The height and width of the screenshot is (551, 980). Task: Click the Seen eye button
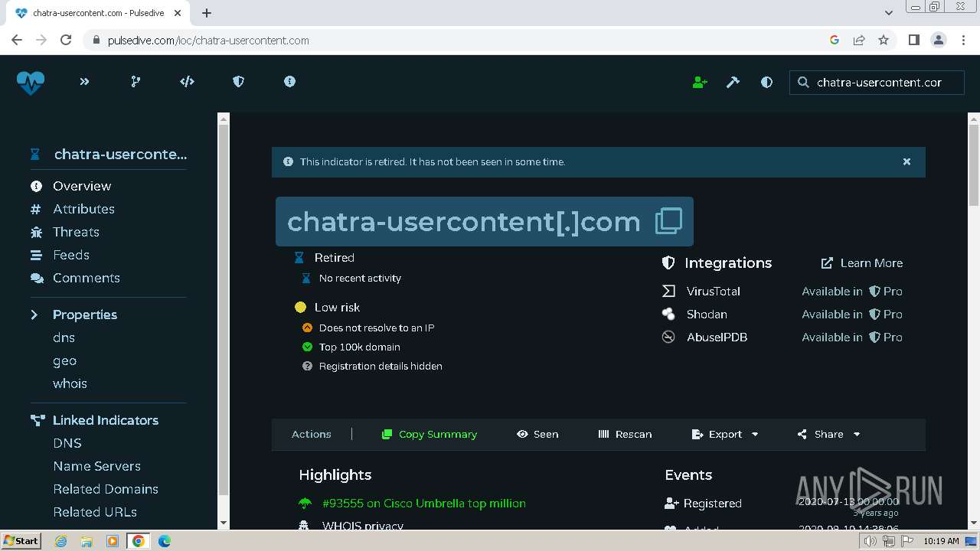[537, 434]
